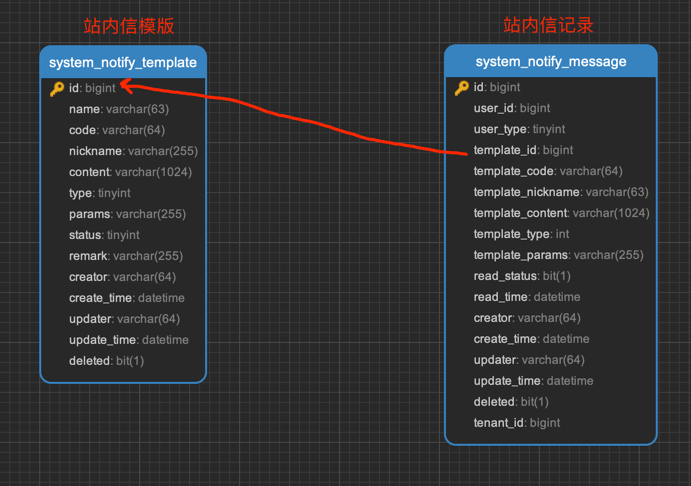This screenshot has height=486, width=691.
Task: Select the template_params varchar(255) column
Action: pyautogui.click(x=558, y=255)
